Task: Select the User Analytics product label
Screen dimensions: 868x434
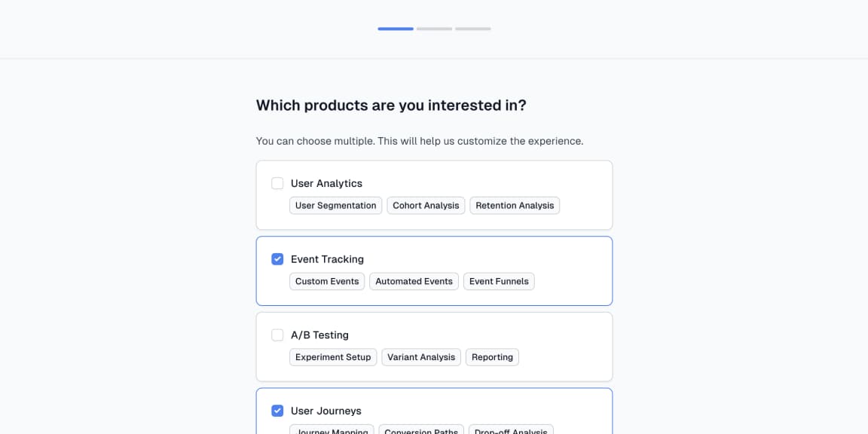Action: point(326,183)
